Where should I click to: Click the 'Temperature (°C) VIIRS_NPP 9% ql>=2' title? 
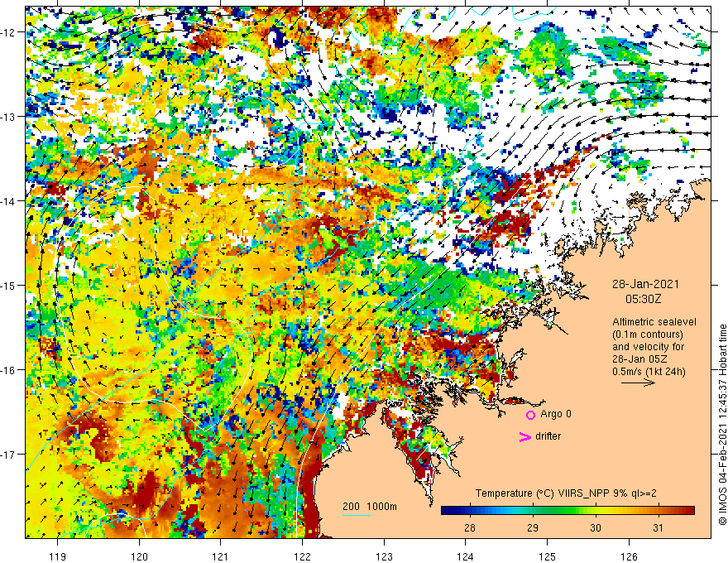[566, 493]
